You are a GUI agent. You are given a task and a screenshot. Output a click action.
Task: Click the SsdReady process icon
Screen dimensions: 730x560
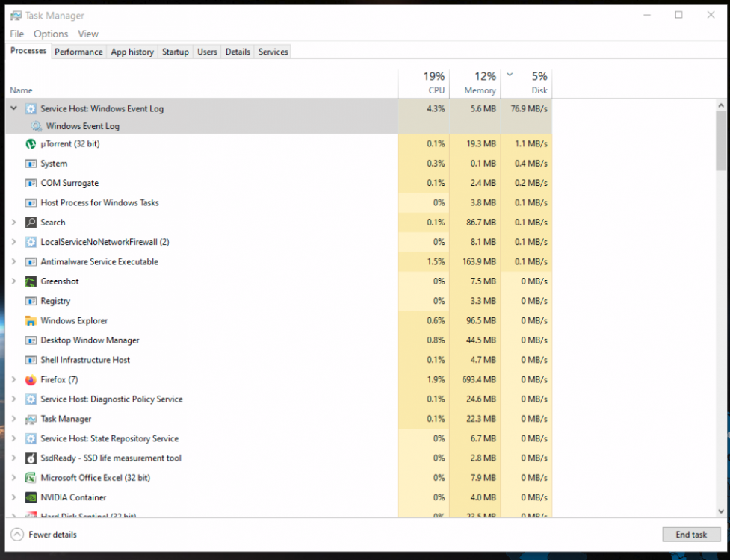(31, 458)
